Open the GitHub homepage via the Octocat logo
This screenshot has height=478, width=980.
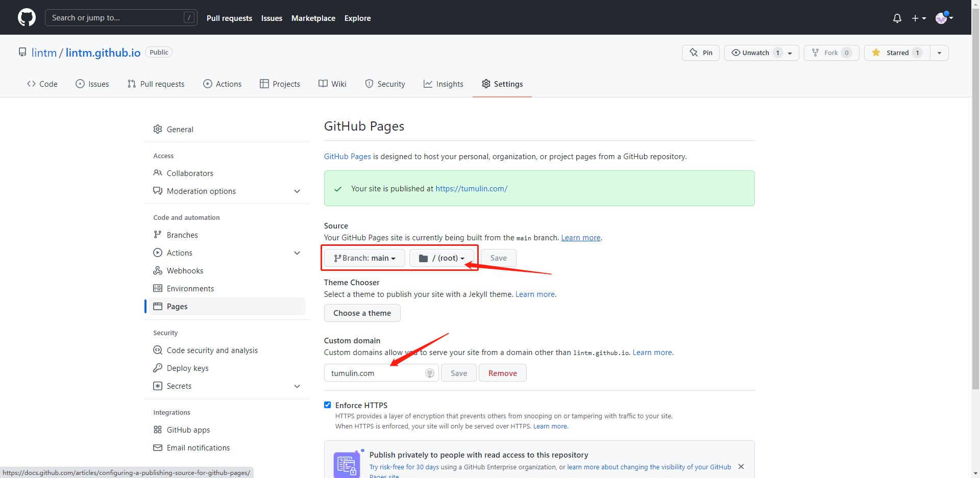click(27, 18)
